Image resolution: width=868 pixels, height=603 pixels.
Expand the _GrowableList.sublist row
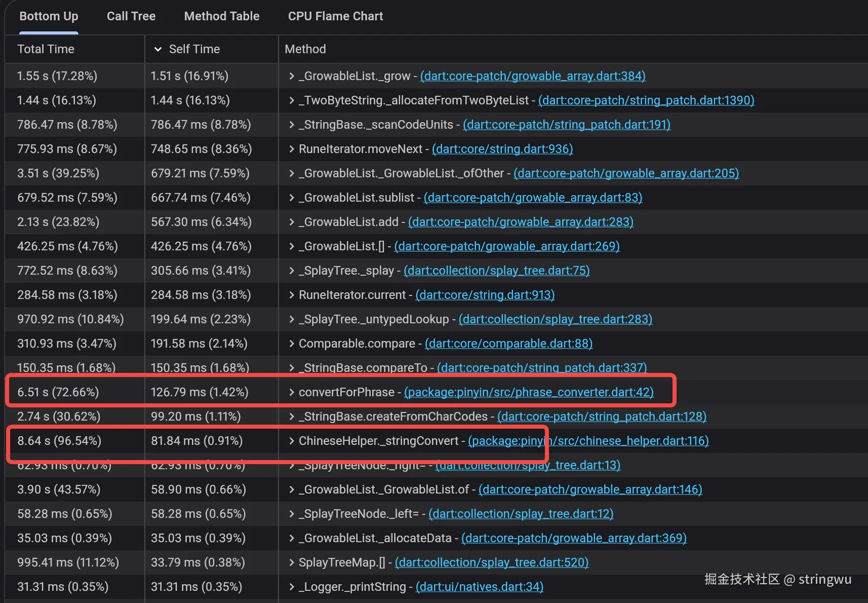tap(292, 198)
